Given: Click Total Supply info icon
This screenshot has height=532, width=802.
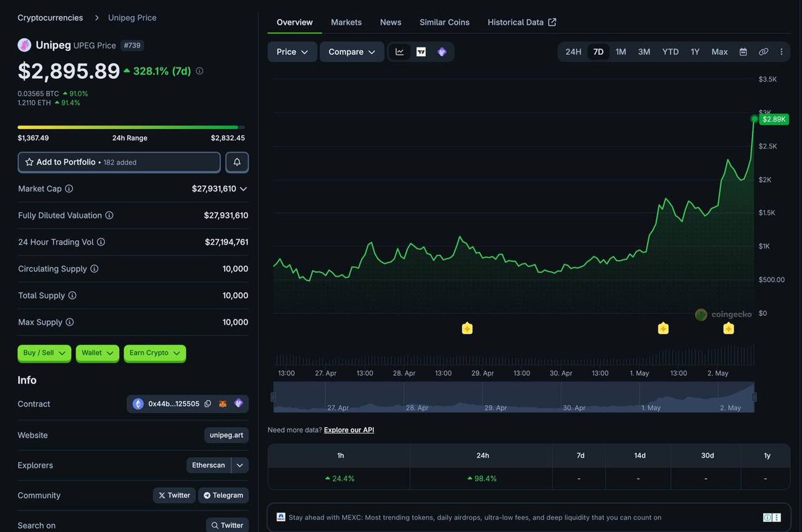Looking at the screenshot, I should 72,296.
